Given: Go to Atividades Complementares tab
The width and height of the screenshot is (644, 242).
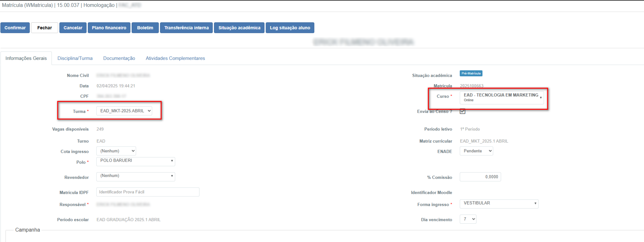Looking at the screenshot, I should (175, 58).
